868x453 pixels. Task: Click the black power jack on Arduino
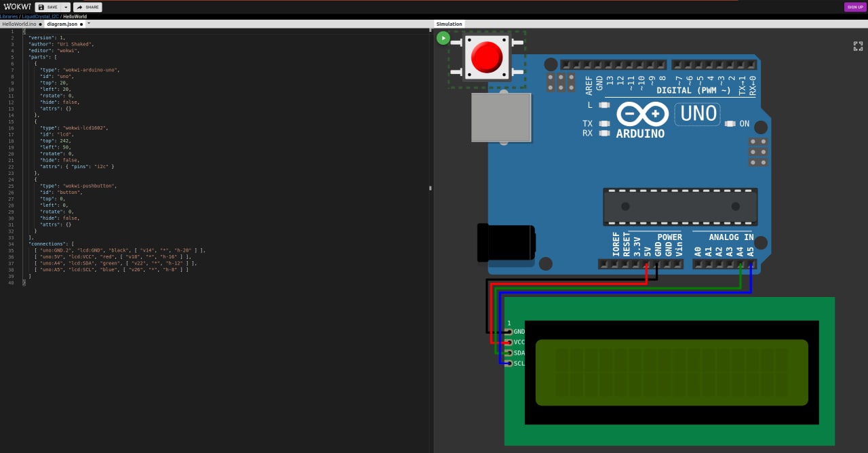pos(506,243)
